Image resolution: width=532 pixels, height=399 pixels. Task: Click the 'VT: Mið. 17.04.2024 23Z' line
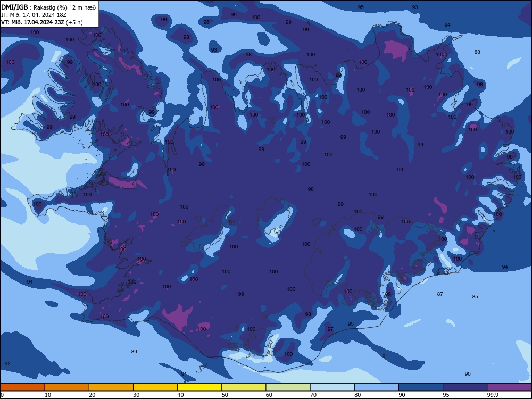(x=32, y=22)
